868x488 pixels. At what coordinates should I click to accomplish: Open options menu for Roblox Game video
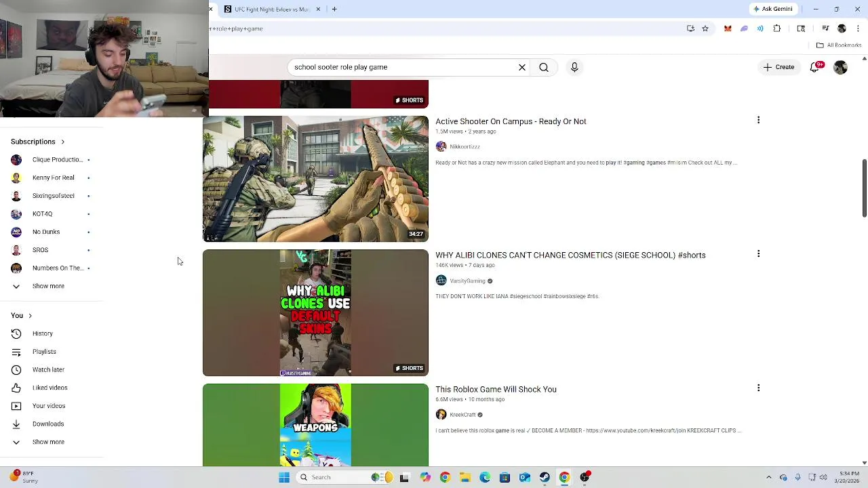tap(758, 388)
